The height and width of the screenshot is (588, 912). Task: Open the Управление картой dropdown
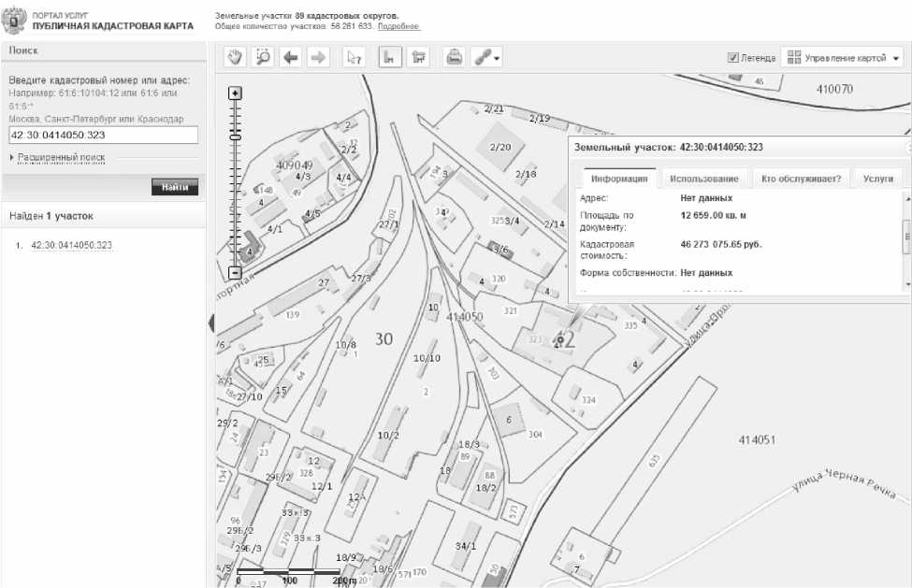pos(844,58)
